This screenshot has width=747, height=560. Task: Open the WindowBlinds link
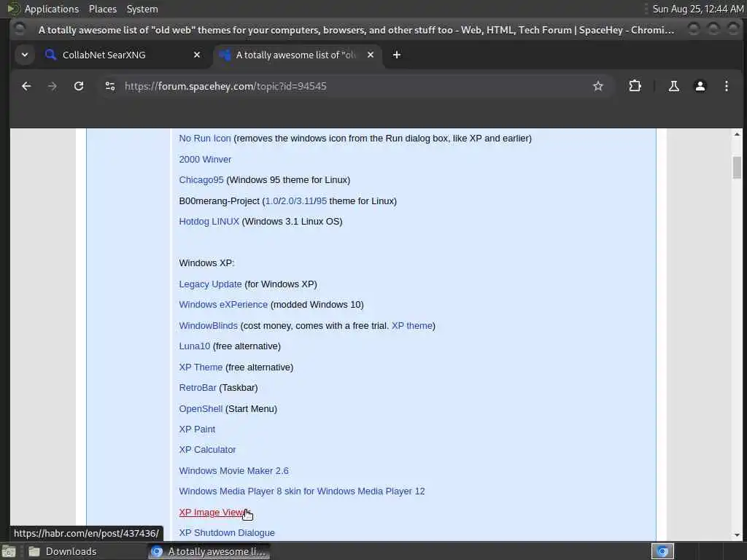tap(208, 326)
